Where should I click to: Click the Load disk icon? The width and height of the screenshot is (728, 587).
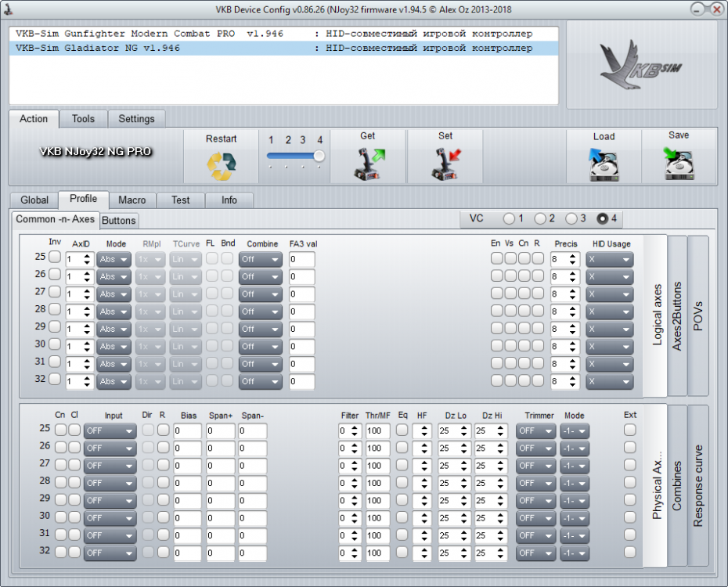603,164
